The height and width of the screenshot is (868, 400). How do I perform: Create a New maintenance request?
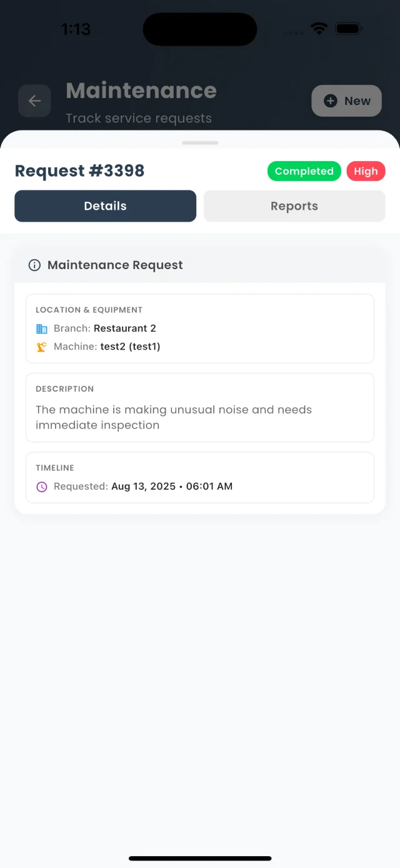pos(346,101)
